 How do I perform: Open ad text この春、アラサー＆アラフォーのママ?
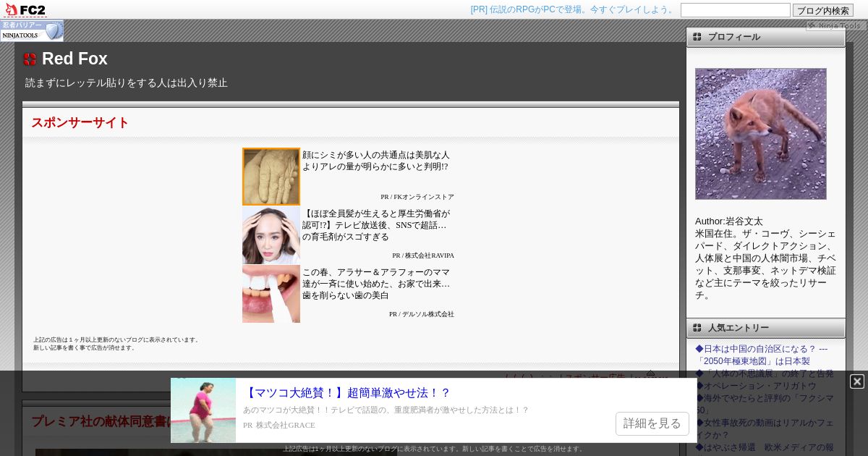pyautogui.click(x=376, y=284)
